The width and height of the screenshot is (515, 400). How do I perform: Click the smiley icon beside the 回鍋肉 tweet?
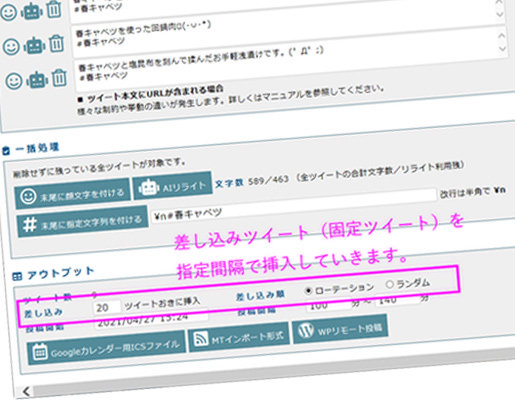pos(11,46)
